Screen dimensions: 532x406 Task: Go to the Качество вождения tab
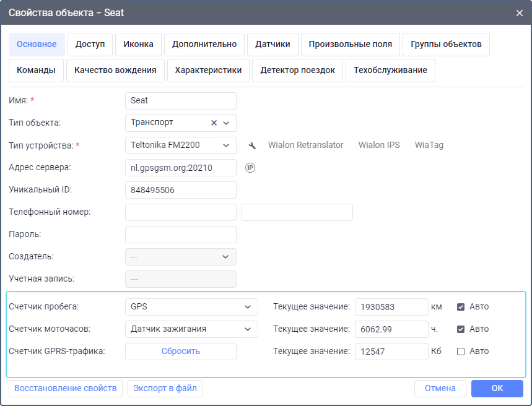[x=115, y=71]
